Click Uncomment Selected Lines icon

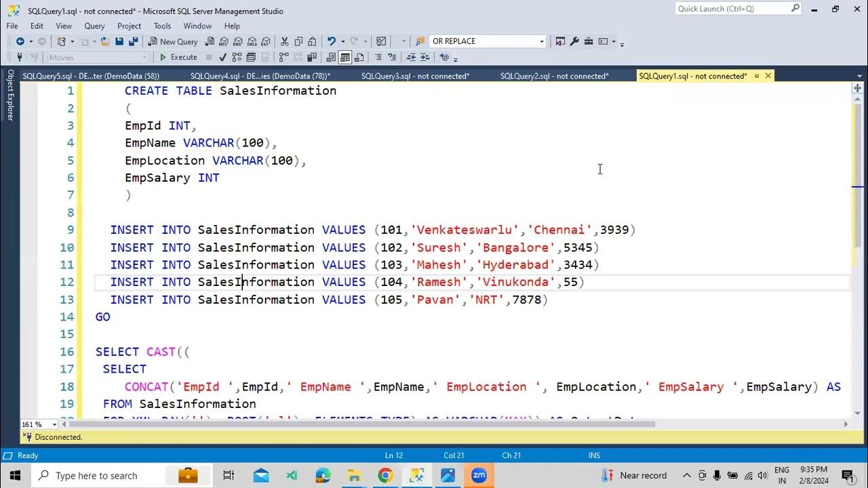(x=392, y=57)
